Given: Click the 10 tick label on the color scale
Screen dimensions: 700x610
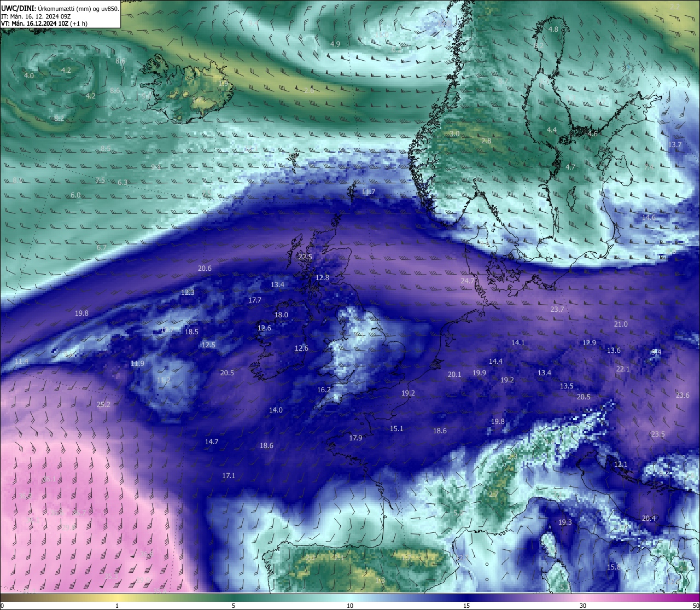Looking at the screenshot, I should click(x=349, y=606).
